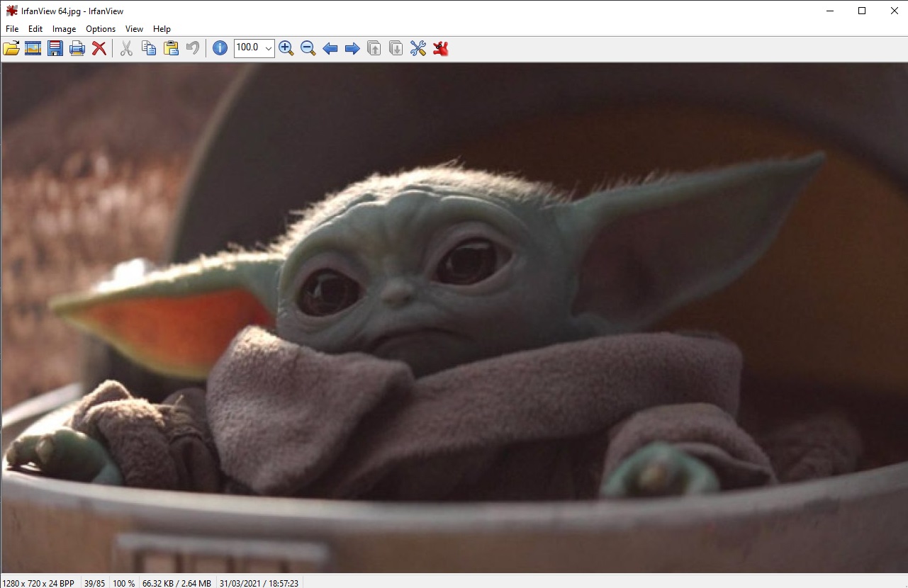908x588 pixels.
Task: Zoom in with the plus magnifier
Action: pyautogui.click(x=286, y=48)
